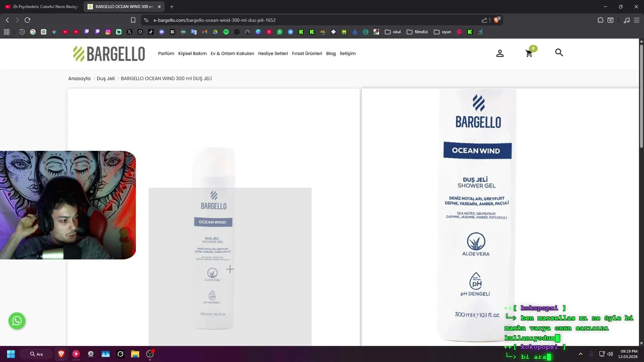Open Telegram bookmark
The height and width of the screenshot is (362, 644).
coord(290,32)
